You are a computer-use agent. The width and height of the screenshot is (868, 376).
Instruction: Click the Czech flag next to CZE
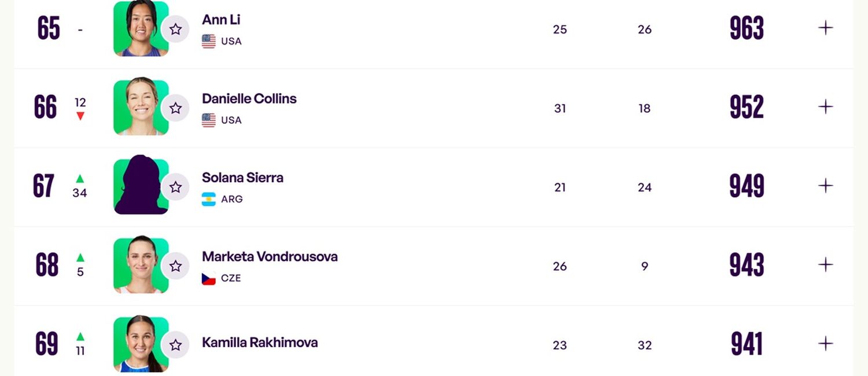coord(209,278)
